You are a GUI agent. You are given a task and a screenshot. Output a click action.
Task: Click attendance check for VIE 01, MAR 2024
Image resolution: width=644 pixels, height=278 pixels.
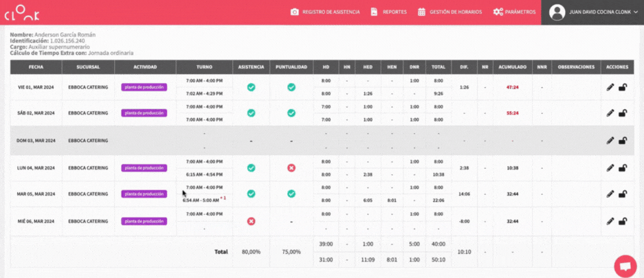point(251,87)
